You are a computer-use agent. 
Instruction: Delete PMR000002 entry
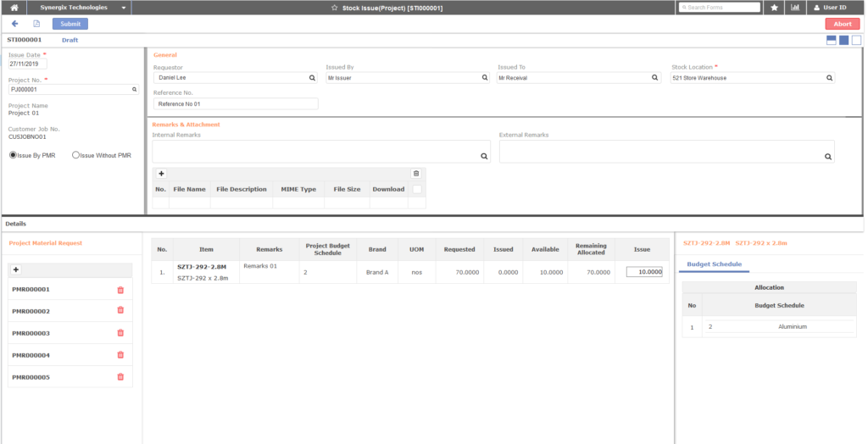coord(120,311)
